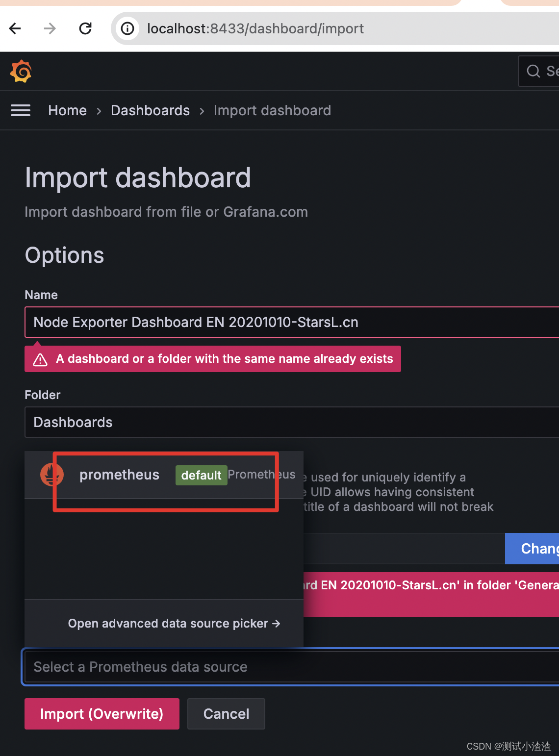Click the Import dashboard page title
This screenshot has height=756, width=559.
pyautogui.click(x=138, y=177)
